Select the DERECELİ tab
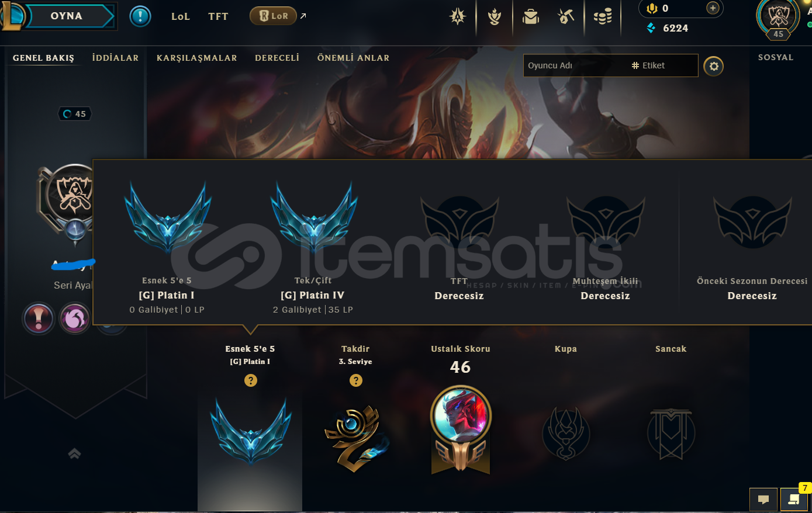The width and height of the screenshot is (812, 513). click(277, 58)
